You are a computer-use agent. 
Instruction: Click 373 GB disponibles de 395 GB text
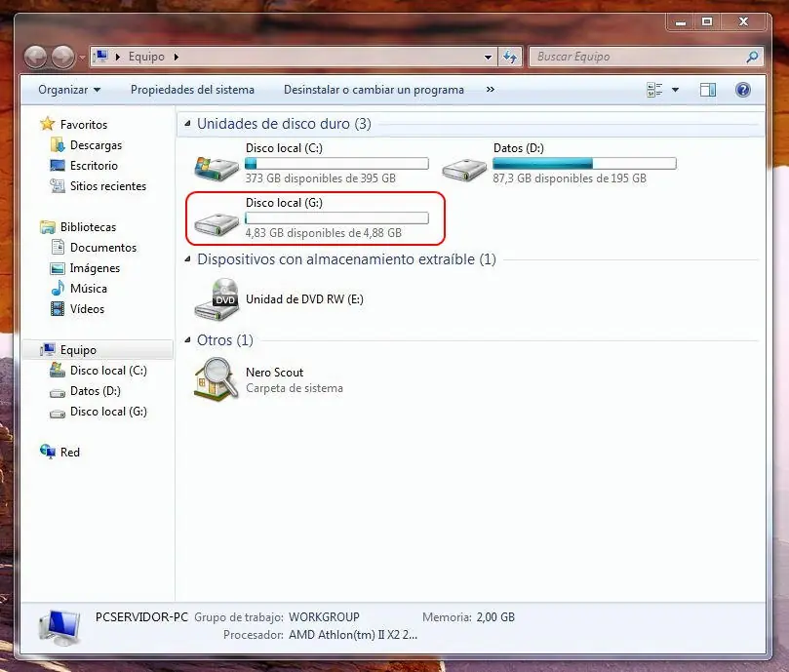click(x=321, y=178)
